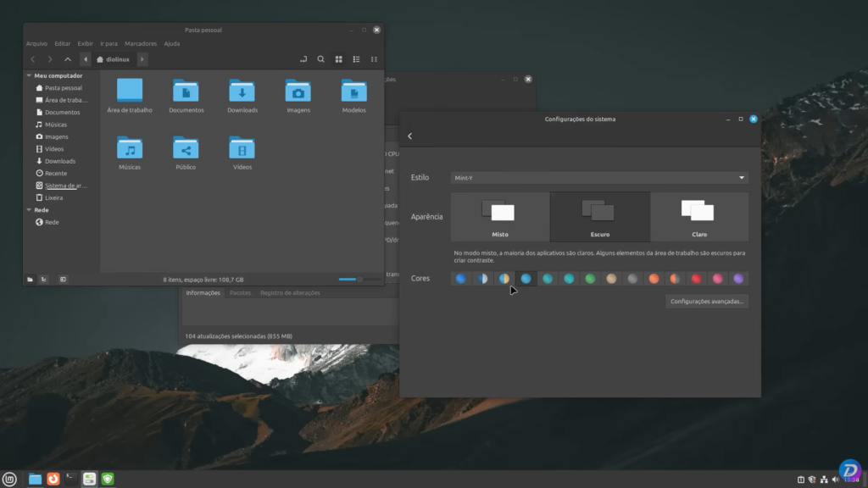Click the search icon in the file manager toolbar
The width and height of the screenshot is (868, 488).
point(320,58)
